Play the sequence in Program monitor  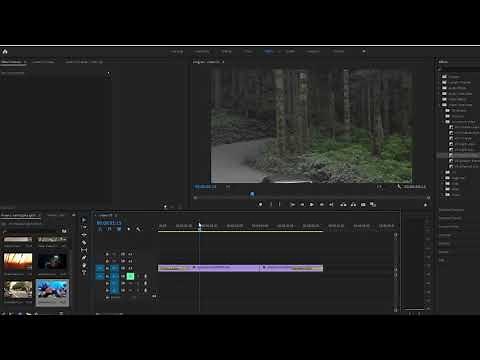tap(312, 204)
